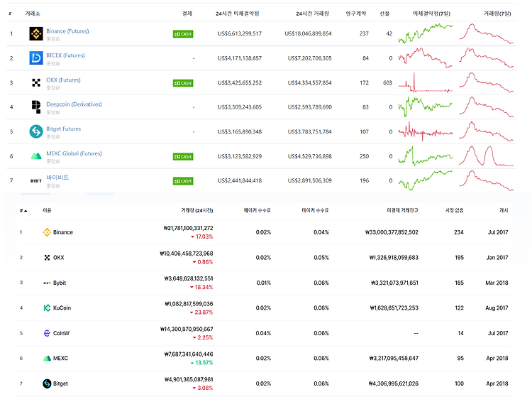Screen dimensions: 532x397
Task: Click the value US$3,123,582,929
Action: click(x=240, y=156)
